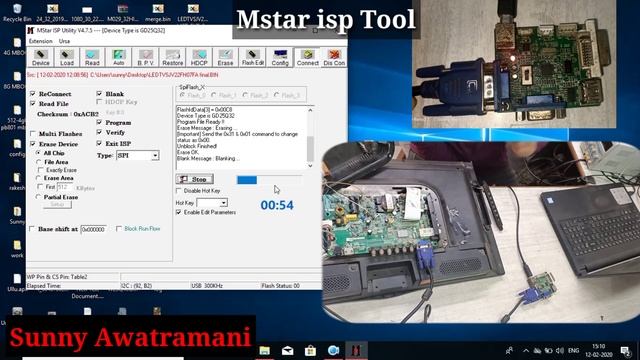
Task: Open the Ursa menu
Action: tap(64, 41)
